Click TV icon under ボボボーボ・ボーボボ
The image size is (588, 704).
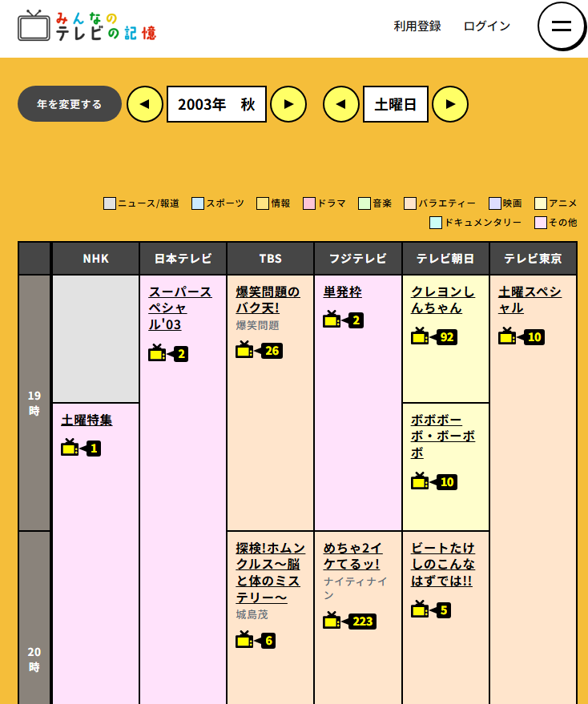(x=433, y=481)
